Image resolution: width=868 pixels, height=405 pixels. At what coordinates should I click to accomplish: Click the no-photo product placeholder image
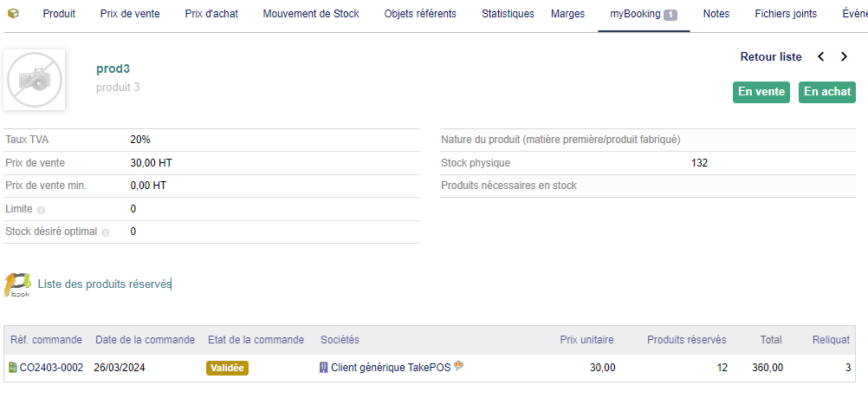pyautogui.click(x=34, y=80)
